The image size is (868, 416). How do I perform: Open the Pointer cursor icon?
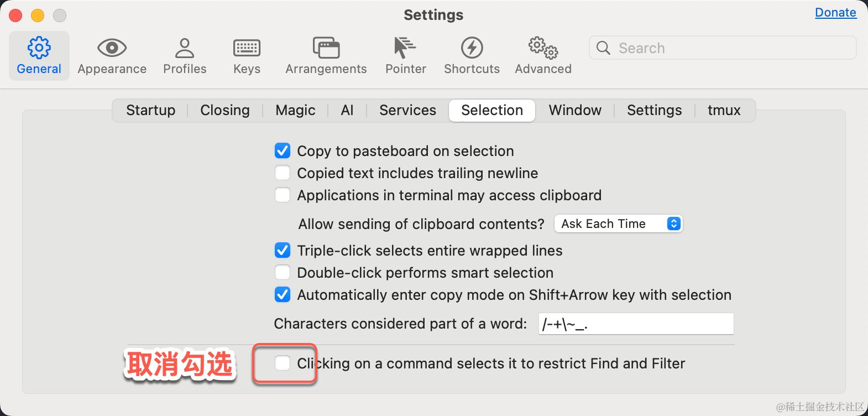[405, 48]
